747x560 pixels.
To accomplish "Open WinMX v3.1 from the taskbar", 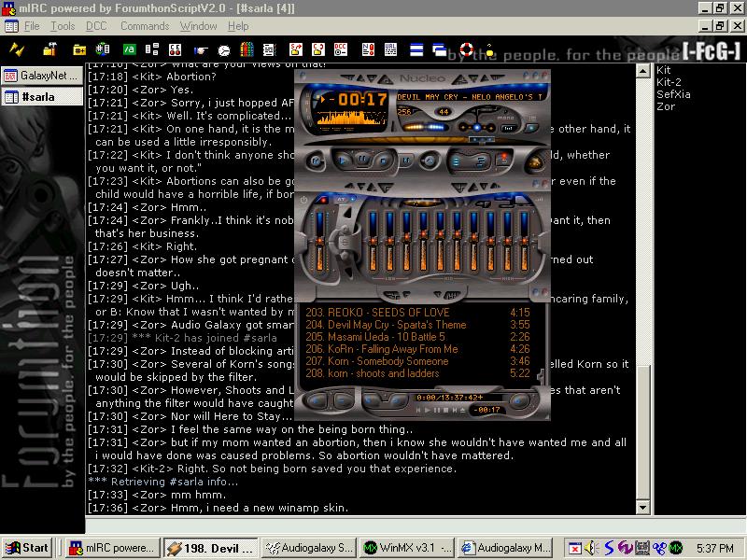I will coord(406,548).
